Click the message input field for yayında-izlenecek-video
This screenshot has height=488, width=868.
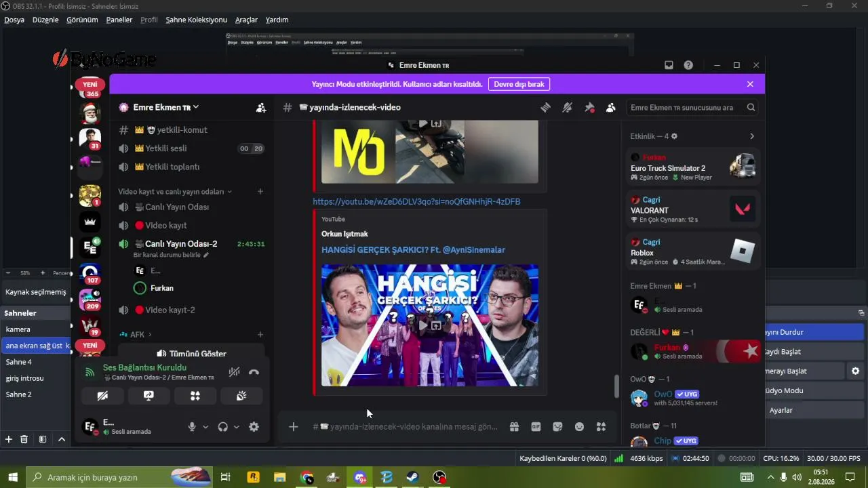click(405, 427)
